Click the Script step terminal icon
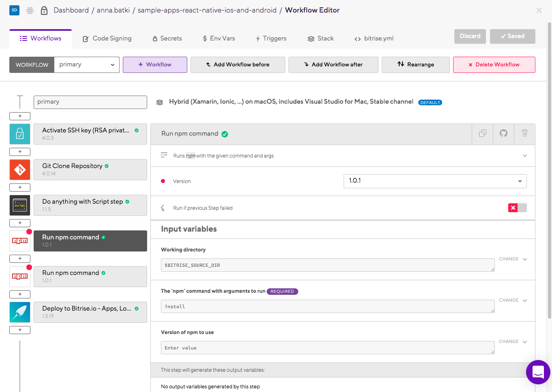The height and width of the screenshot is (392, 552). coord(20,205)
